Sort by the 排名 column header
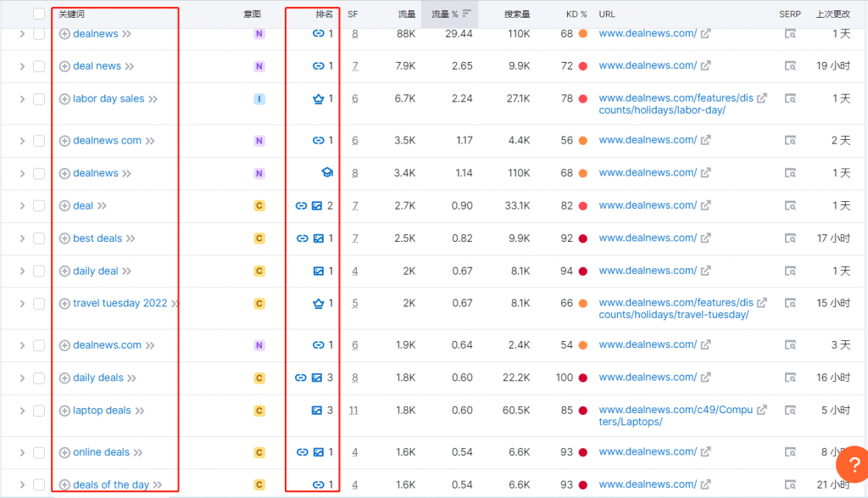868x498 pixels. click(x=325, y=14)
